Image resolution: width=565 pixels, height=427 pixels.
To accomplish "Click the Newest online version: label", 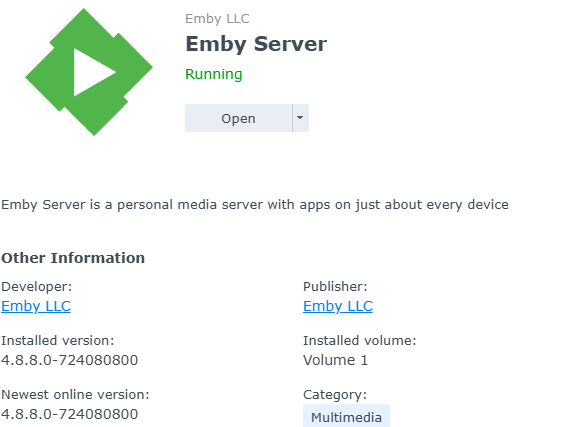I will pos(75,395).
